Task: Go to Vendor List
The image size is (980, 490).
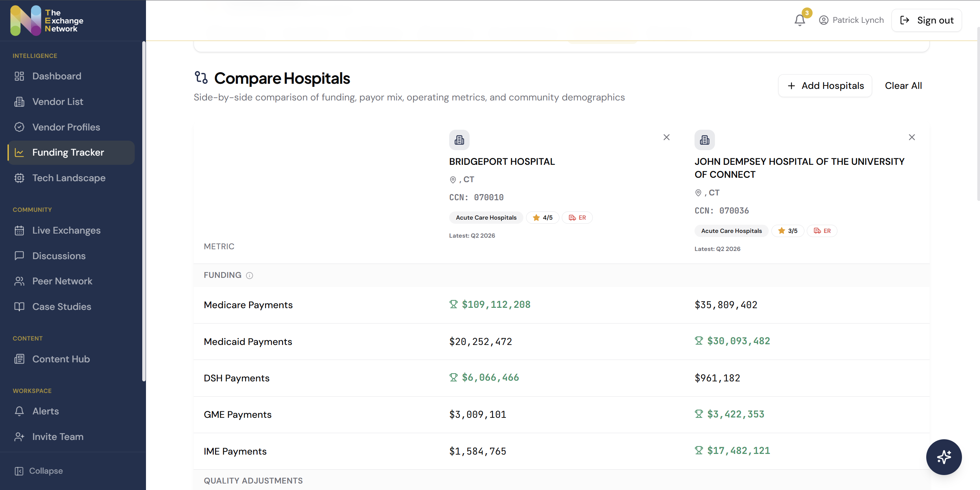Action: [71, 102]
